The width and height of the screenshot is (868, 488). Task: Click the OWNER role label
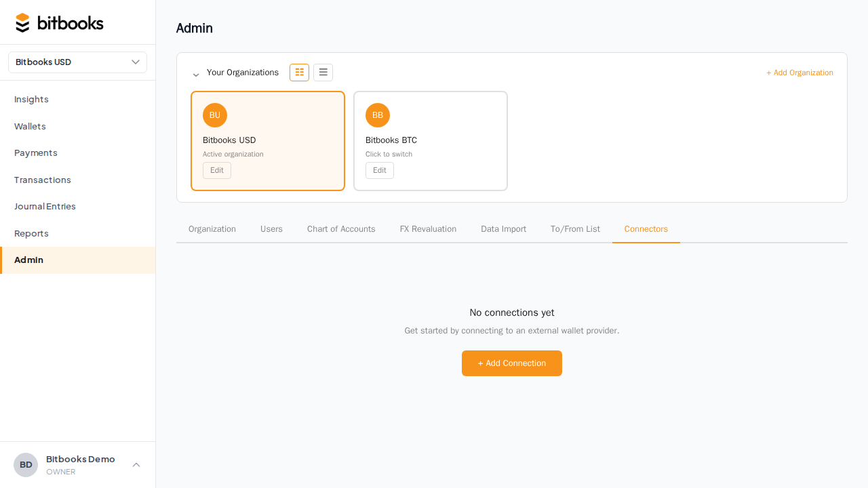point(61,472)
